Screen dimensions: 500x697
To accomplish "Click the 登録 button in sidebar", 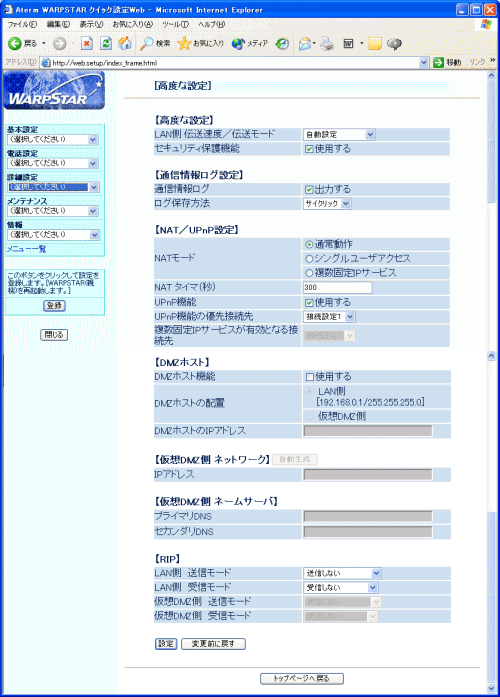I will [54, 305].
